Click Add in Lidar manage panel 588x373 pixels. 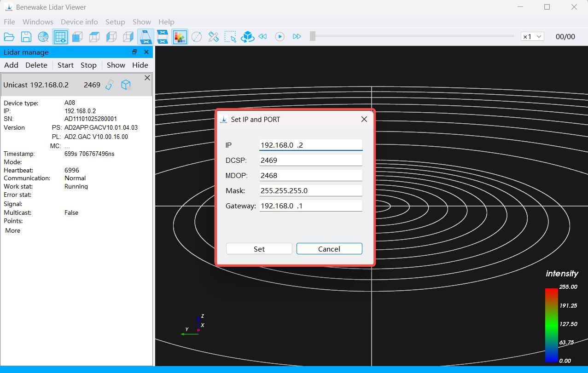coord(12,65)
